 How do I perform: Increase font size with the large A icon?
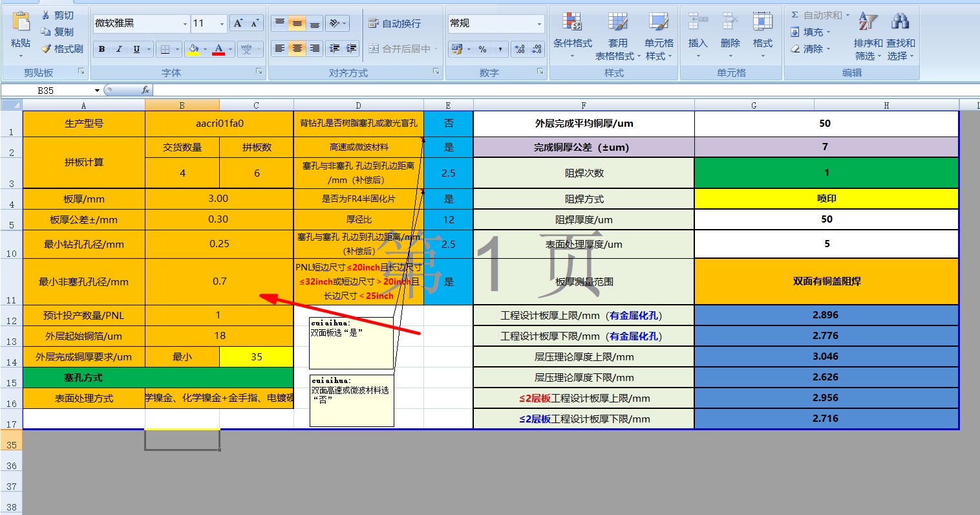[239, 23]
